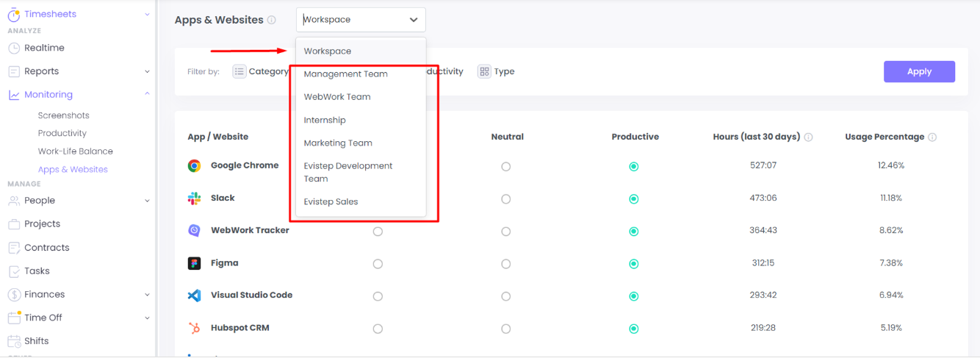This screenshot has width=980, height=358.
Task: Select Productive radio for Hubspot CRM
Action: (x=633, y=329)
